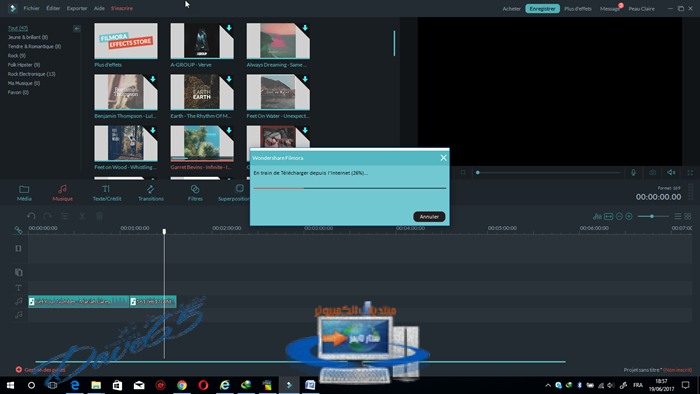The width and height of the screenshot is (700, 394).
Task: Select the first music track note icon
Action: click(18, 301)
